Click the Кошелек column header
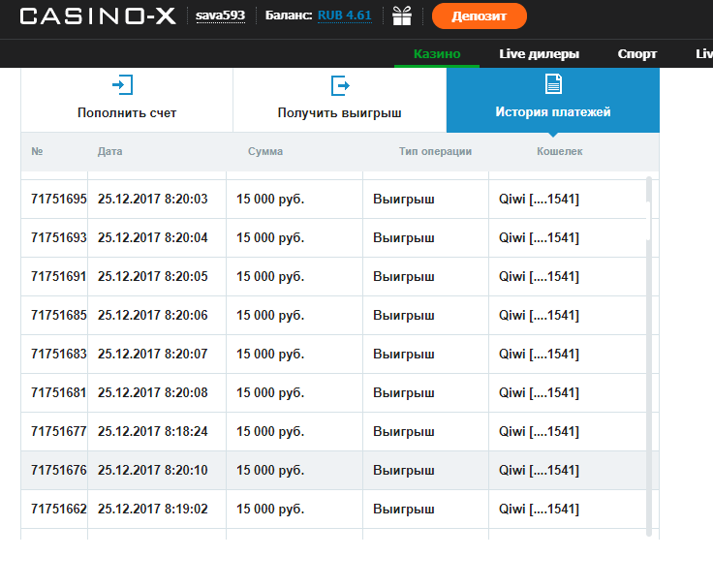This screenshot has width=713, height=588. tap(559, 151)
